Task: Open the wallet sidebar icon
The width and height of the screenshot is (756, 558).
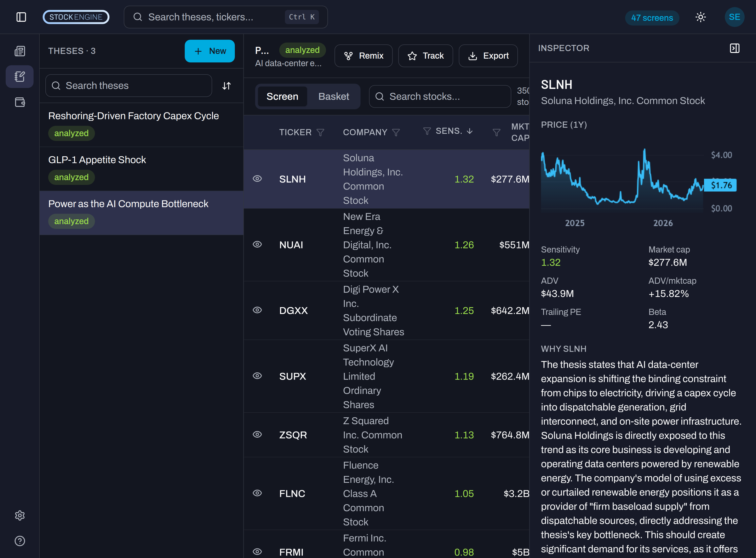Action: [x=20, y=102]
